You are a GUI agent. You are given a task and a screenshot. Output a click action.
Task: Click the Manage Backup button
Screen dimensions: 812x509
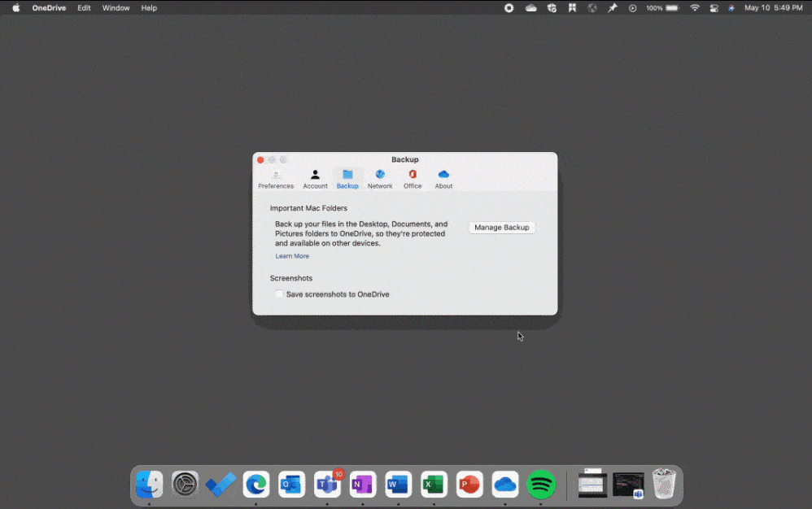[x=502, y=228]
